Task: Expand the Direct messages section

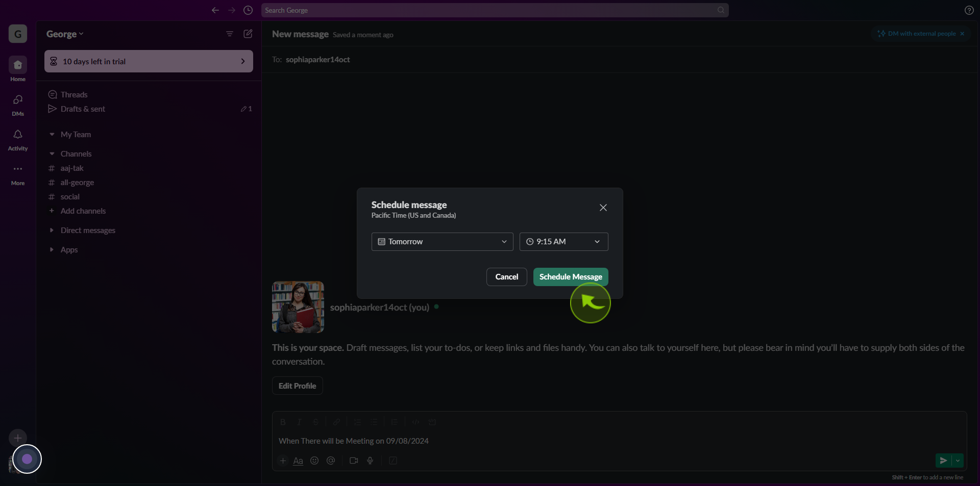Action: [52, 231]
